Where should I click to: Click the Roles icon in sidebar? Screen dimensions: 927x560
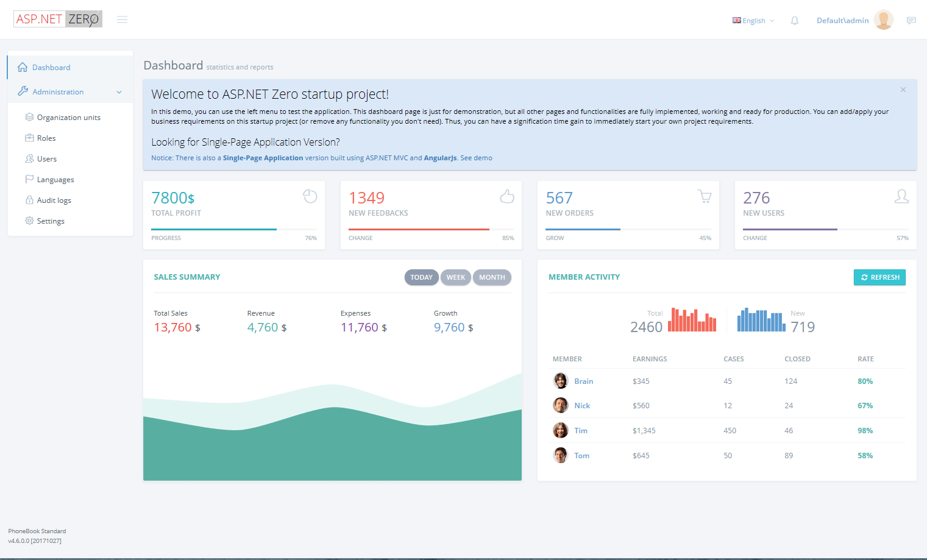pyautogui.click(x=29, y=138)
